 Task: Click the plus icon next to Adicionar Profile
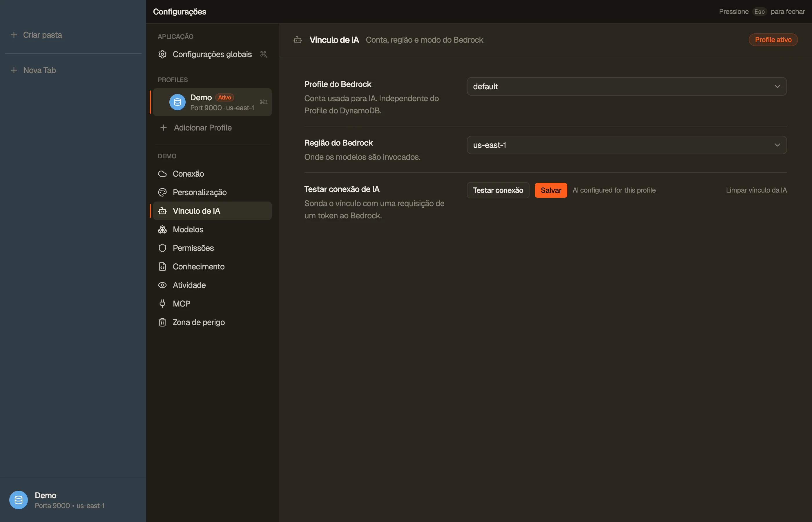163,128
